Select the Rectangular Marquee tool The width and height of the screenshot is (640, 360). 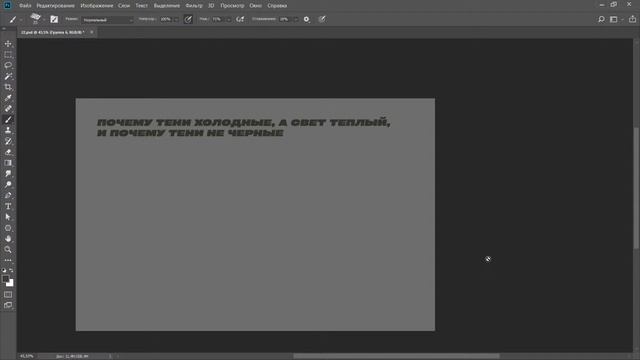point(8,54)
